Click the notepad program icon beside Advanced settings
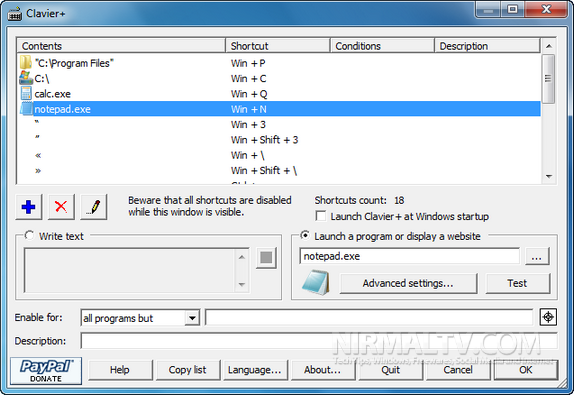574x395 pixels. (316, 283)
